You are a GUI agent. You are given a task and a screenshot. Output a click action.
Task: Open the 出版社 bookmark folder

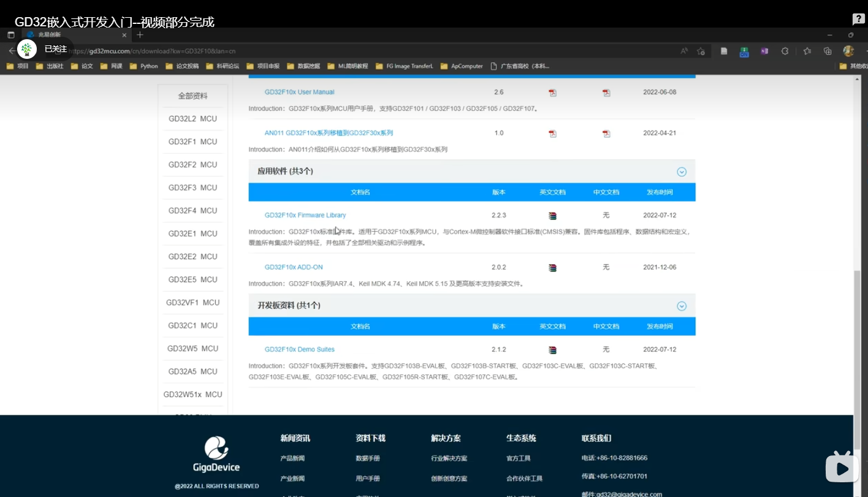click(50, 66)
